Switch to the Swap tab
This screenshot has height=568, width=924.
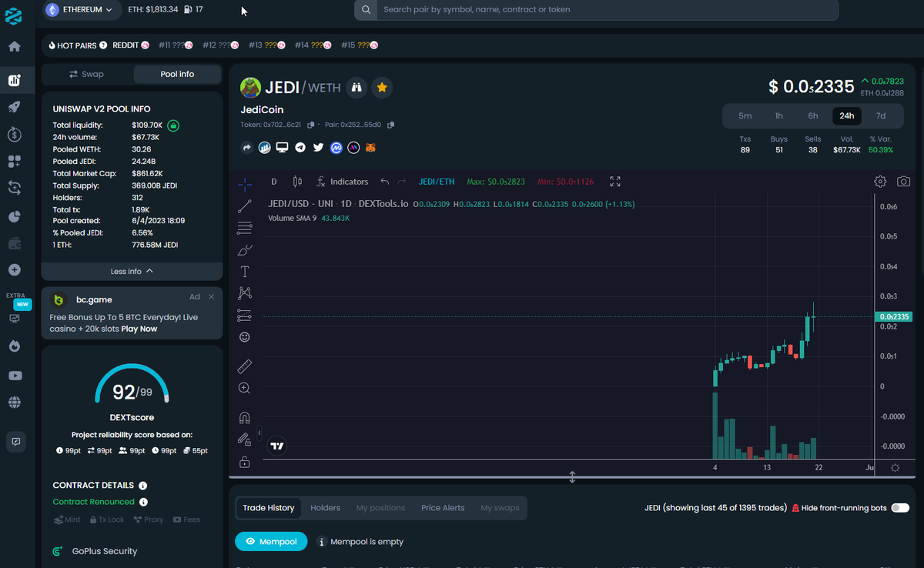point(86,74)
